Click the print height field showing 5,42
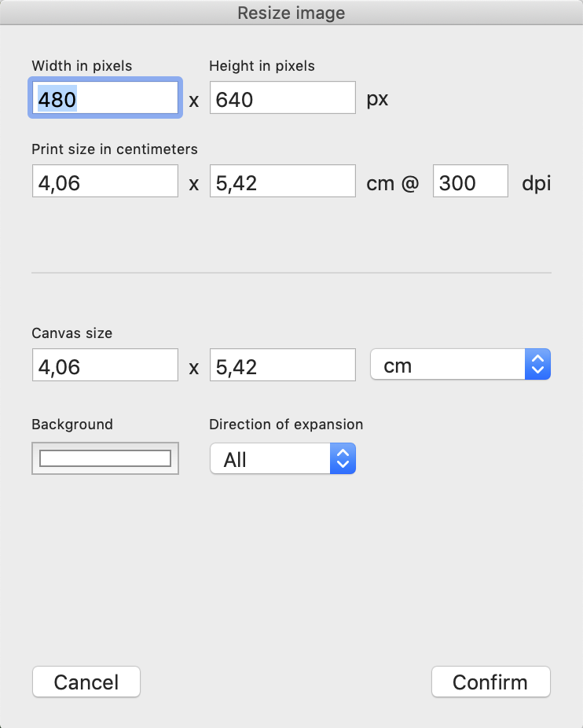This screenshot has height=728, width=583. (282, 182)
